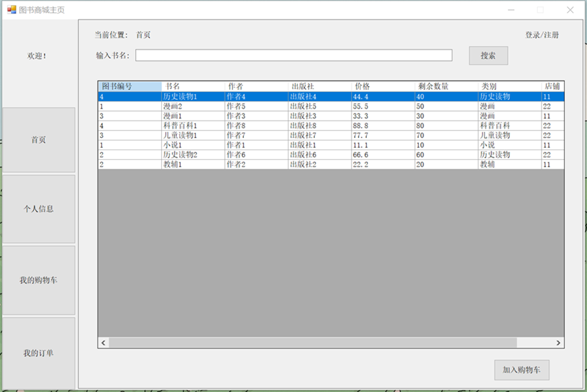The image size is (587, 392).
Task: Click the 出版社8 cell
Action: tap(320, 126)
